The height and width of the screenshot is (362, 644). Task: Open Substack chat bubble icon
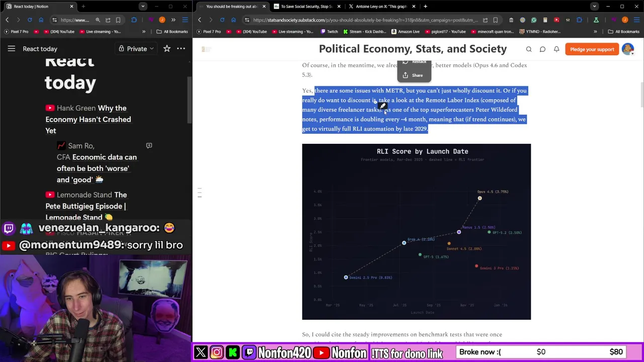point(542,49)
